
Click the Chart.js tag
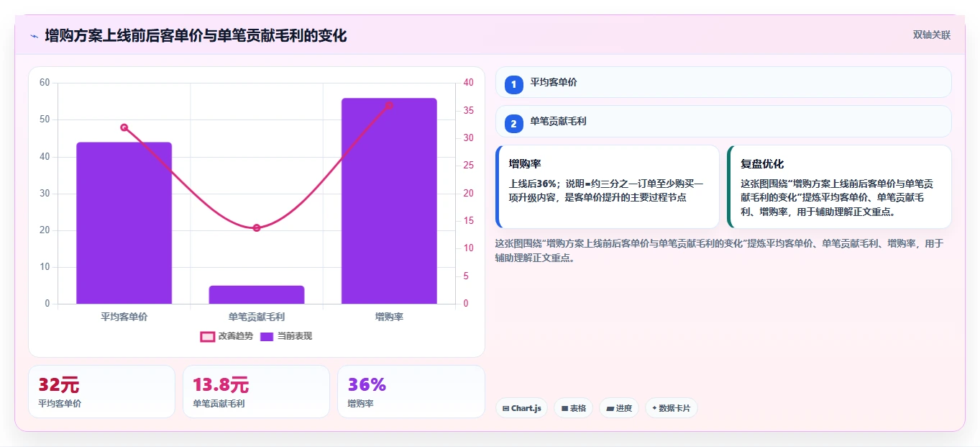tap(521, 408)
